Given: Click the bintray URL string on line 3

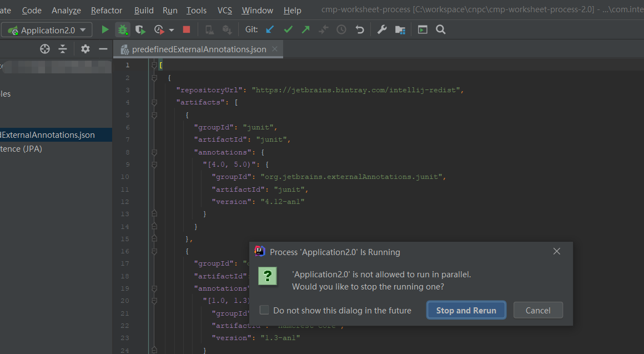Looking at the screenshot, I should tap(356, 90).
